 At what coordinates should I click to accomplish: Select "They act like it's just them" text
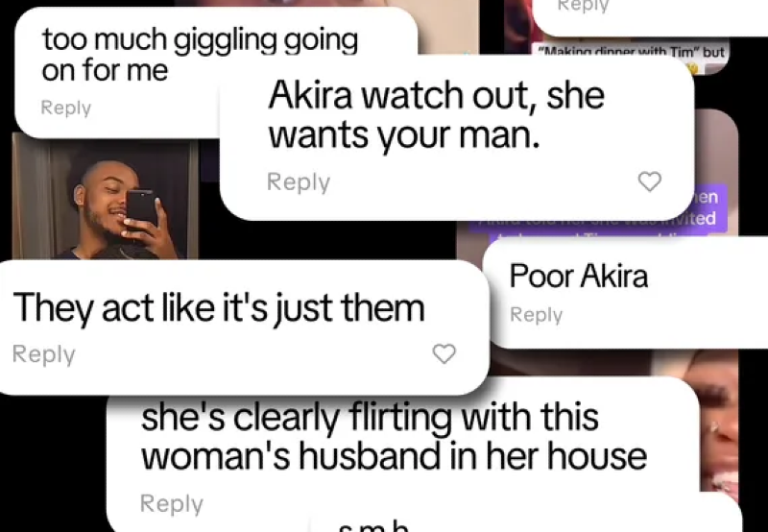219,308
